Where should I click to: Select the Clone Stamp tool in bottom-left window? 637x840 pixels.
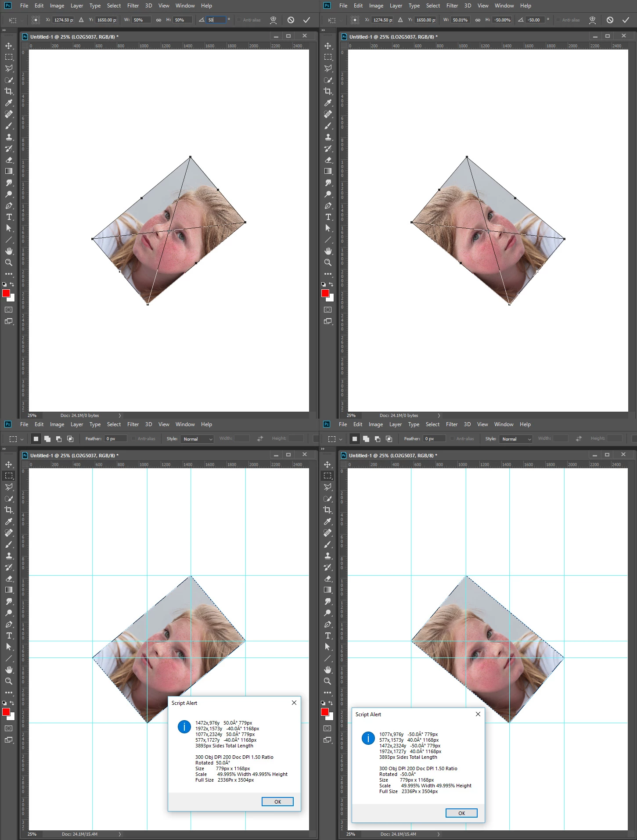click(9, 556)
